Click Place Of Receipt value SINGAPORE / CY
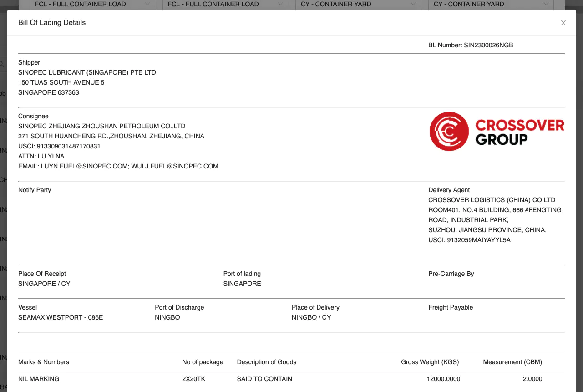Screen dimensions: 583x392 (x=44, y=284)
